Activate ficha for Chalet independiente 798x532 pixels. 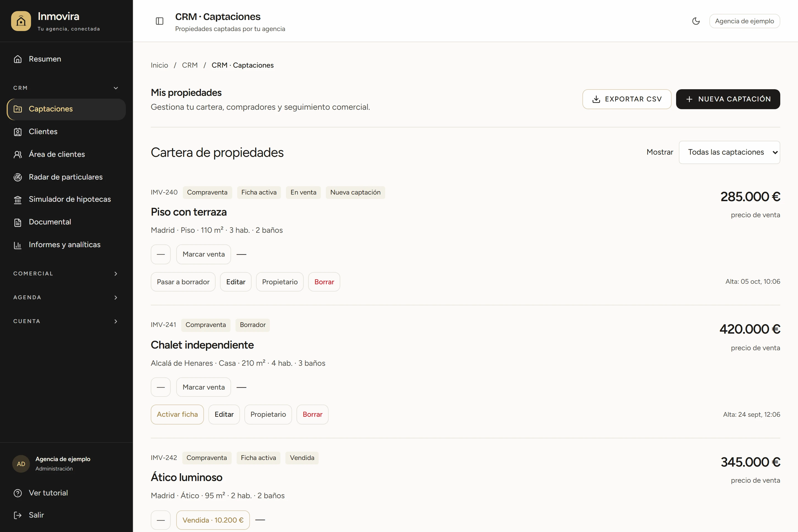tap(177, 414)
